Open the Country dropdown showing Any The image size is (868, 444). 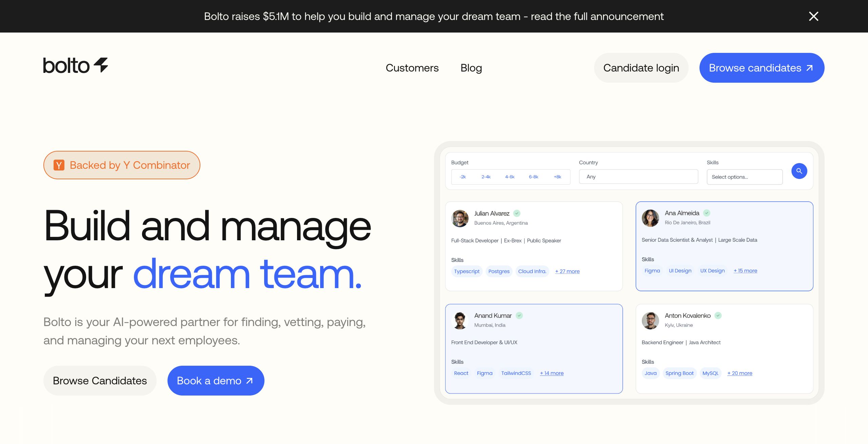pos(638,177)
